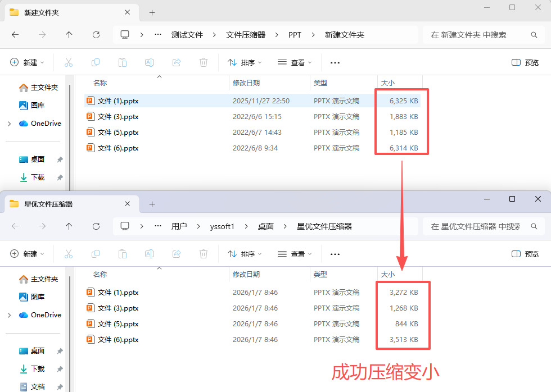Sort by 修改日期 column in 新建文件夹 window
This screenshot has height=392, width=551.
coord(246,83)
